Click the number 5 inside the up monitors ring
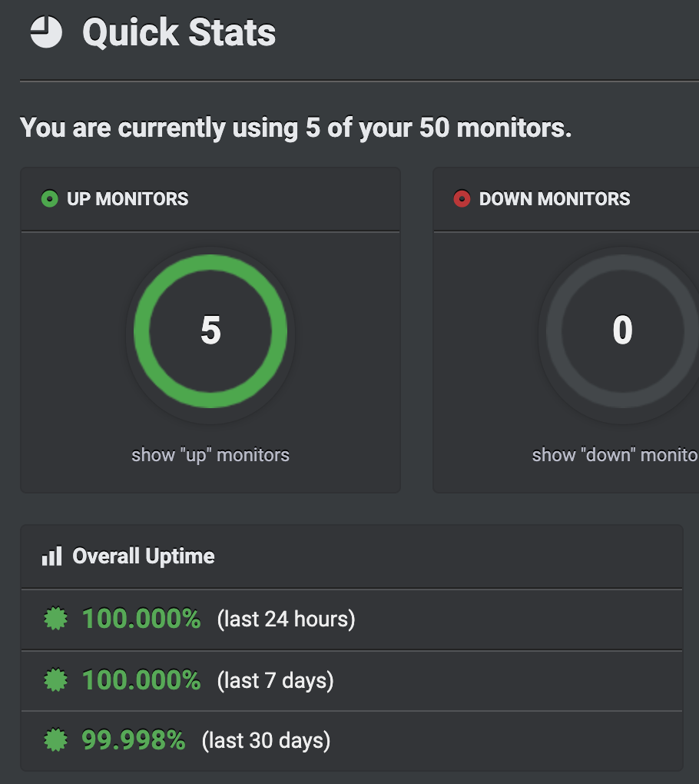Screen dimensions: 699x784 pos(210,331)
